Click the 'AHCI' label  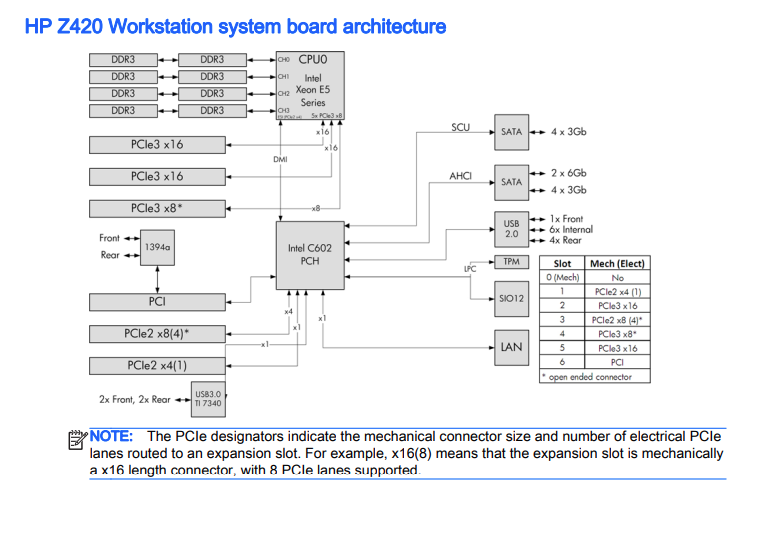click(461, 176)
